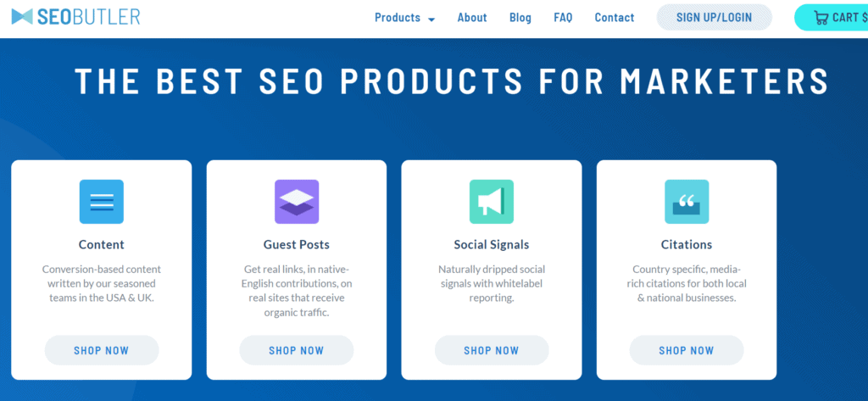The image size is (868, 401).
Task: Go to the About page
Action: click(472, 18)
